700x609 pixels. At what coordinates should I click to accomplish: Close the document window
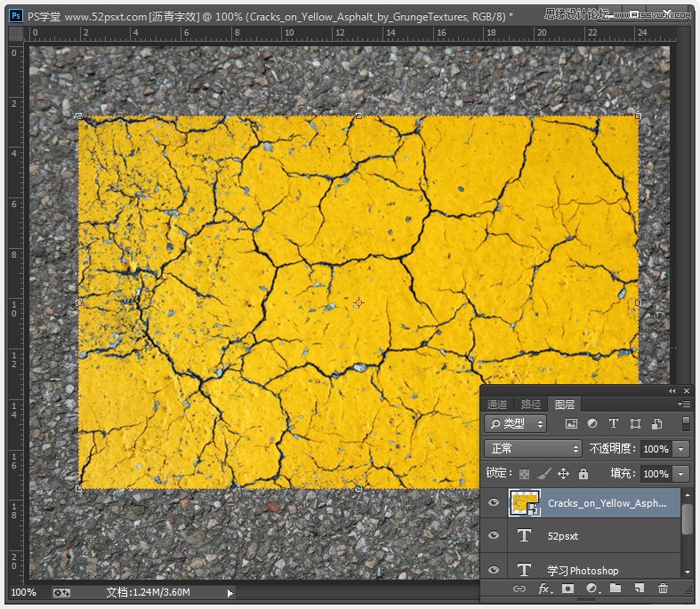(x=667, y=13)
